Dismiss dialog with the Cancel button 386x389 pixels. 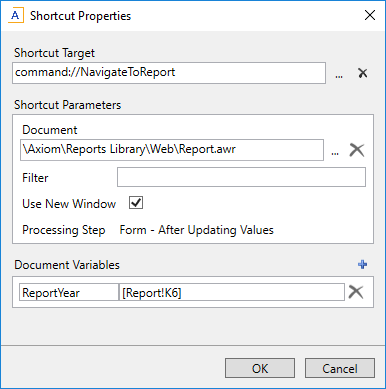click(340, 368)
